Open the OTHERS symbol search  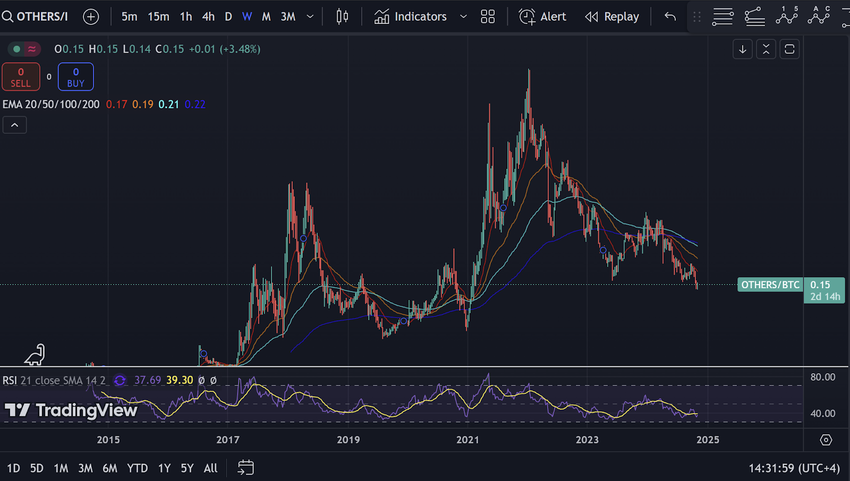[40, 17]
